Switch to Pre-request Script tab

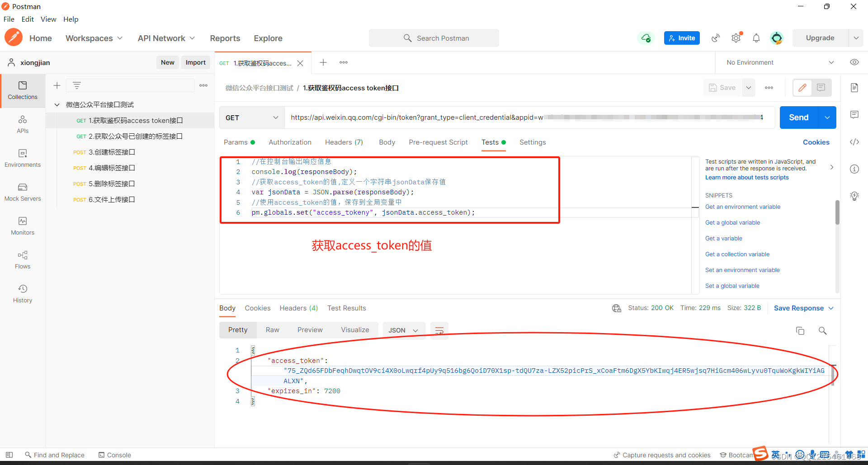(x=438, y=142)
